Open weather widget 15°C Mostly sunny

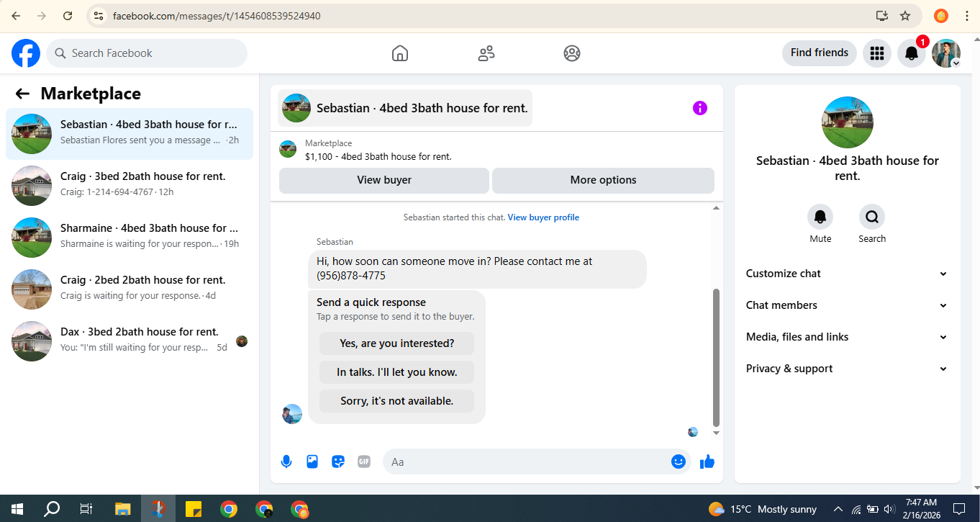click(763, 509)
